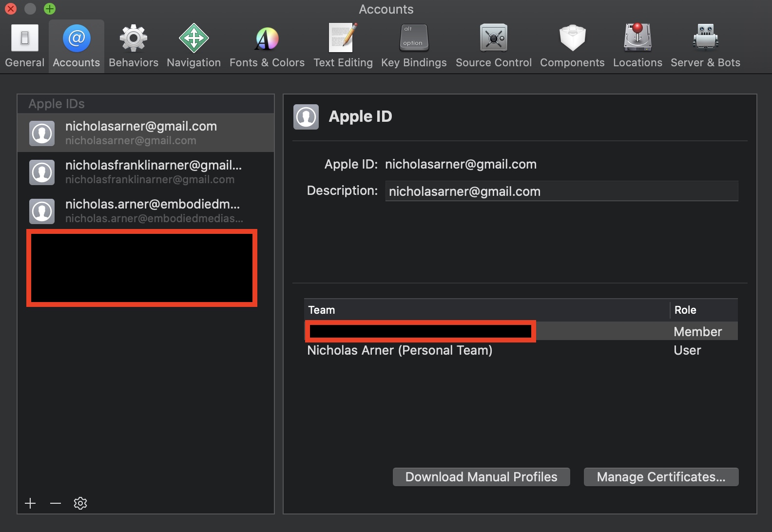Edit the Description text field
Viewport: 772px width, 532px height.
[x=561, y=191]
